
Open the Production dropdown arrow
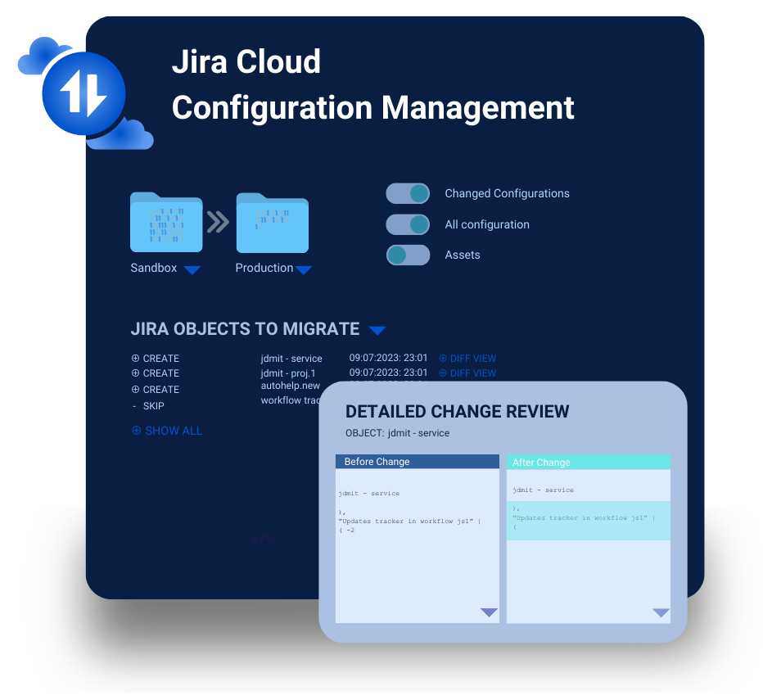click(304, 270)
